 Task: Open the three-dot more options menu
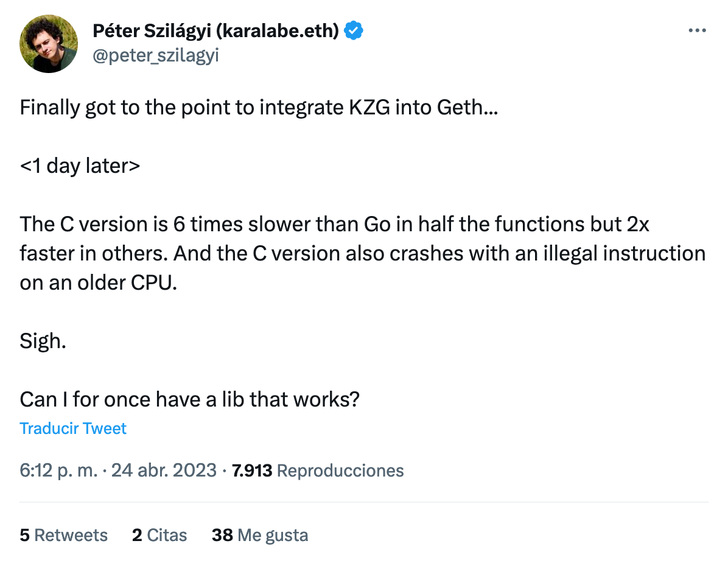[x=696, y=30]
